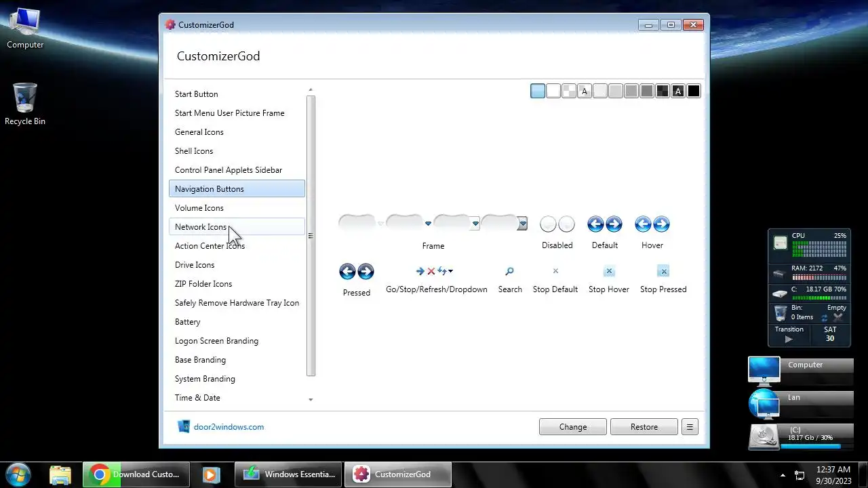
Task: Click the category list scrollbar thumb
Action: pos(311,235)
